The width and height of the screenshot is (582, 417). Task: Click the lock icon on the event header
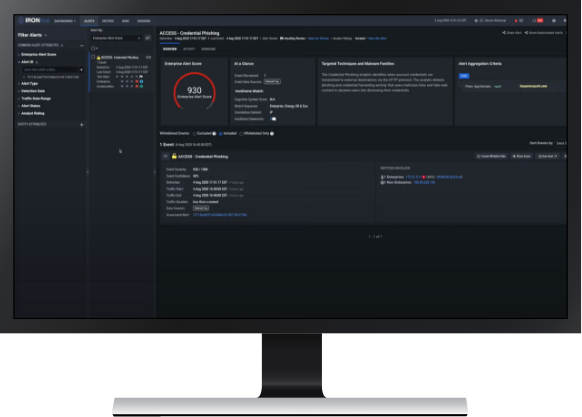pyautogui.click(x=174, y=156)
